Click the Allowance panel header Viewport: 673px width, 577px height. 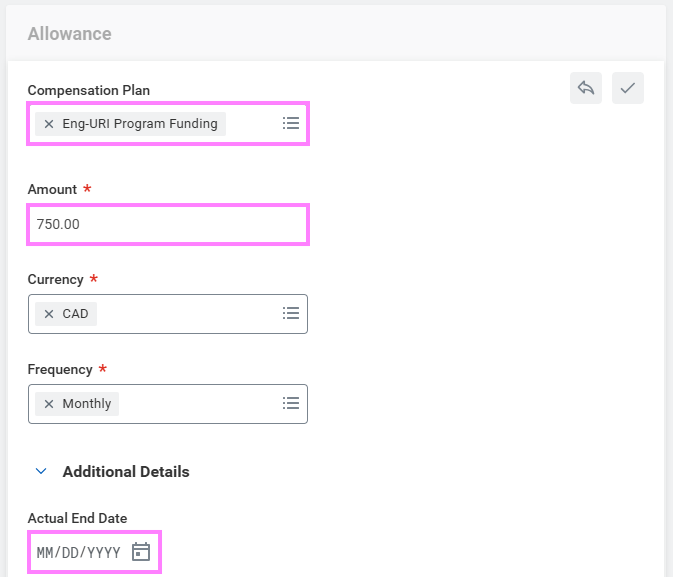click(70, 34)
